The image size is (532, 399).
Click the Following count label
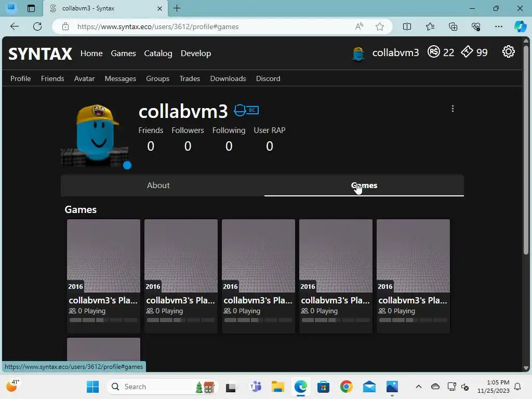click(x=229, y=130)
